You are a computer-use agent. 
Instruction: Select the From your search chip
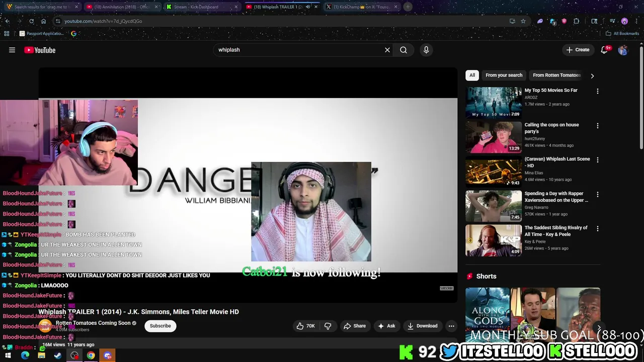point(504,75)
